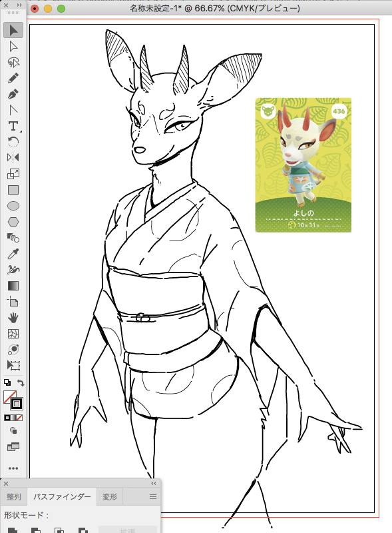This screenshot has width=392, height=533.
Task: Close the tools panel with its X
Action: [x=6, y=5]
